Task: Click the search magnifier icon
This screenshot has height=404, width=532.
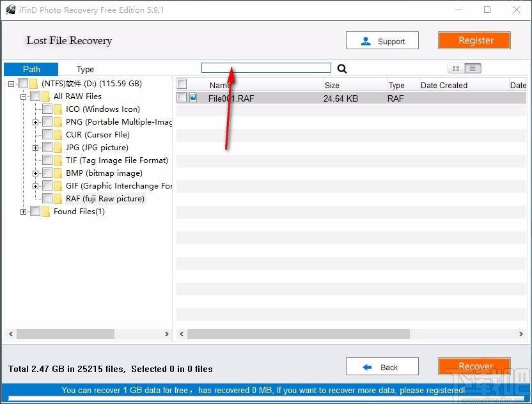Action: 342,69
